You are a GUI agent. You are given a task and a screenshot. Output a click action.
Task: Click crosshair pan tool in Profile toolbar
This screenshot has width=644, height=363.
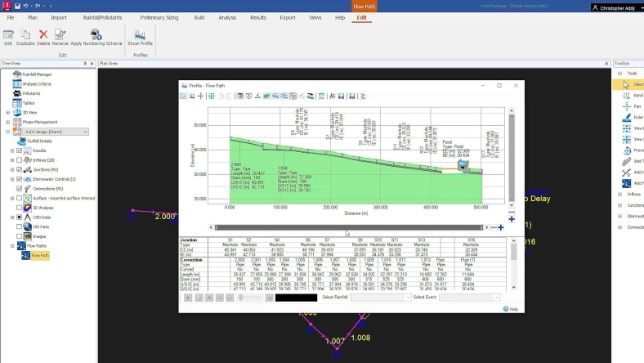[200, 96]
